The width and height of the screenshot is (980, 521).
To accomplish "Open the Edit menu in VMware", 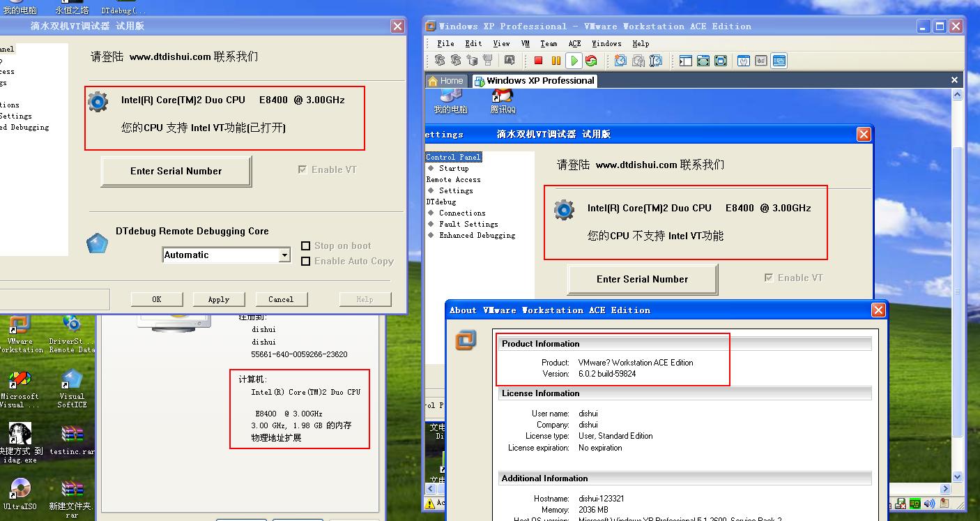I will [x=474, y=43].
